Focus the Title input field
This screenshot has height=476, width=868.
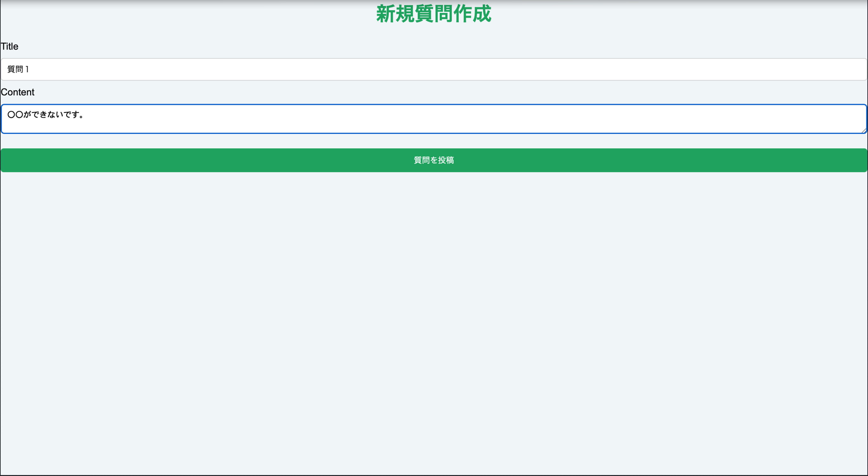point(434,69)
